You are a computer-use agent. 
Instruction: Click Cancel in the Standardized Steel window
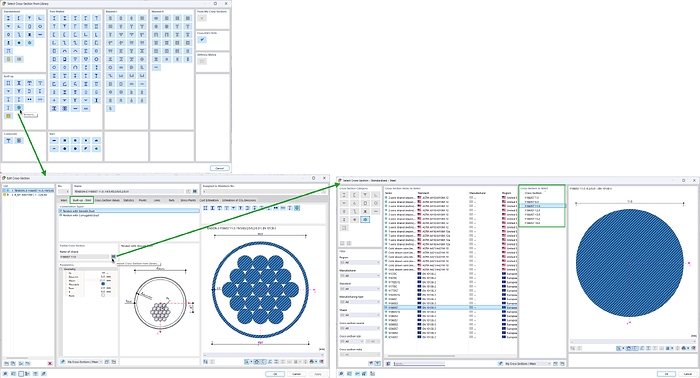click(x=688, y=374)
